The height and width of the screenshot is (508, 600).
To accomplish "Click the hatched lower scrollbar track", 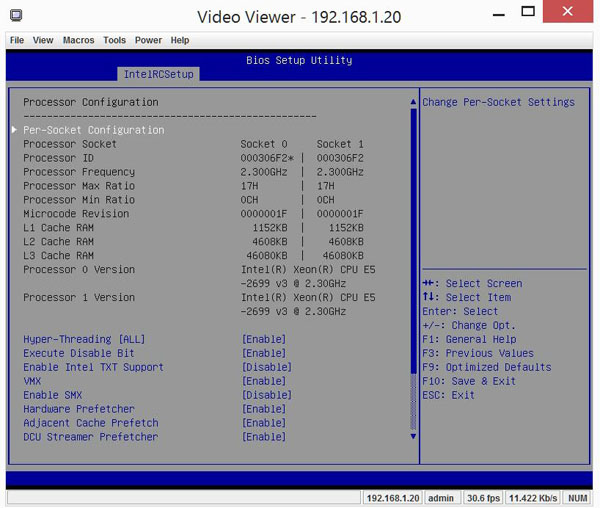I will [413, 402].
